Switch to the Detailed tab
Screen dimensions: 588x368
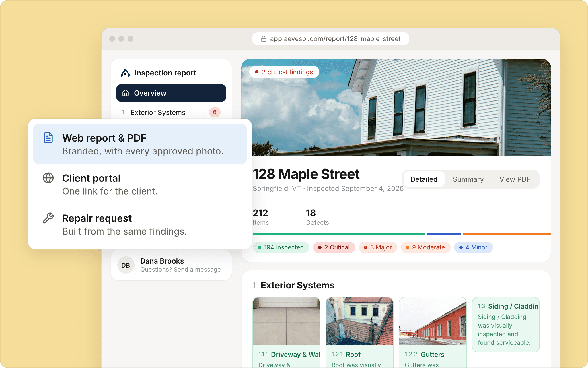[424, 179]
